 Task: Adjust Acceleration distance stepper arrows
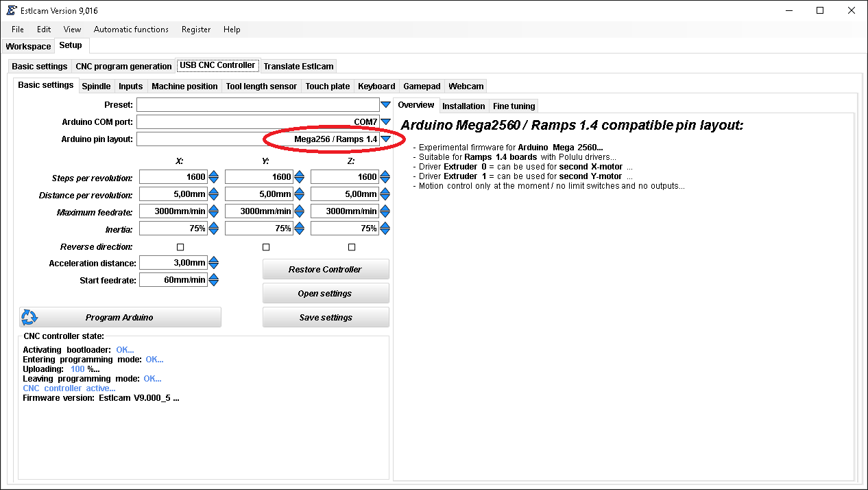(213, 263)
